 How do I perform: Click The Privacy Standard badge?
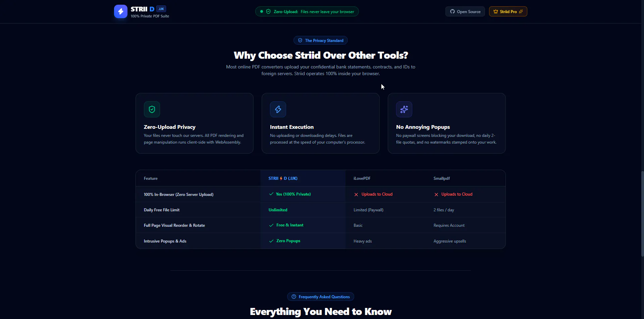pos(321,41)
